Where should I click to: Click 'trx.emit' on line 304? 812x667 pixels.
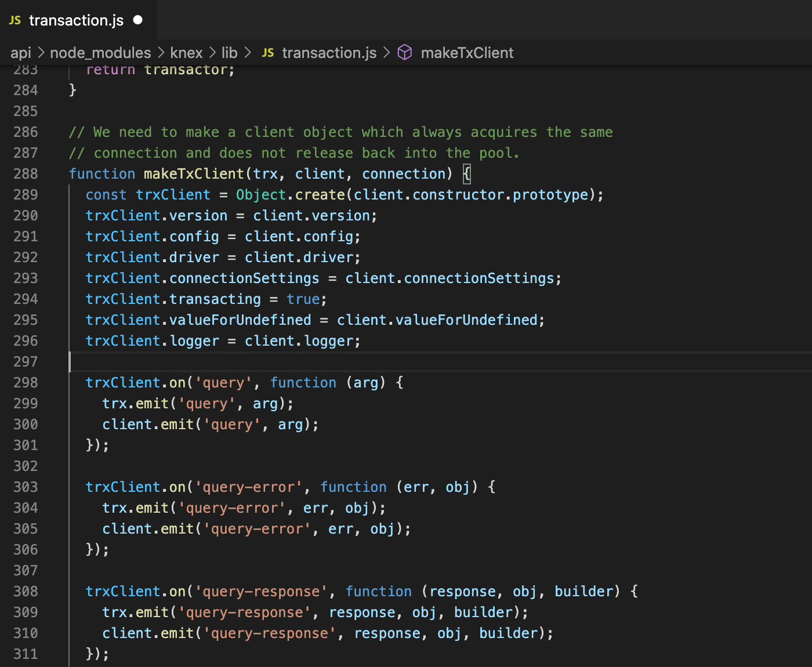[135, 508]
